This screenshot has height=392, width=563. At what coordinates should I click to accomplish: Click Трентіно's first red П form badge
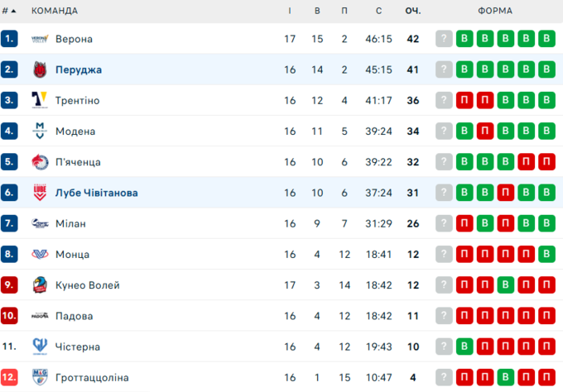click(464, 100)
